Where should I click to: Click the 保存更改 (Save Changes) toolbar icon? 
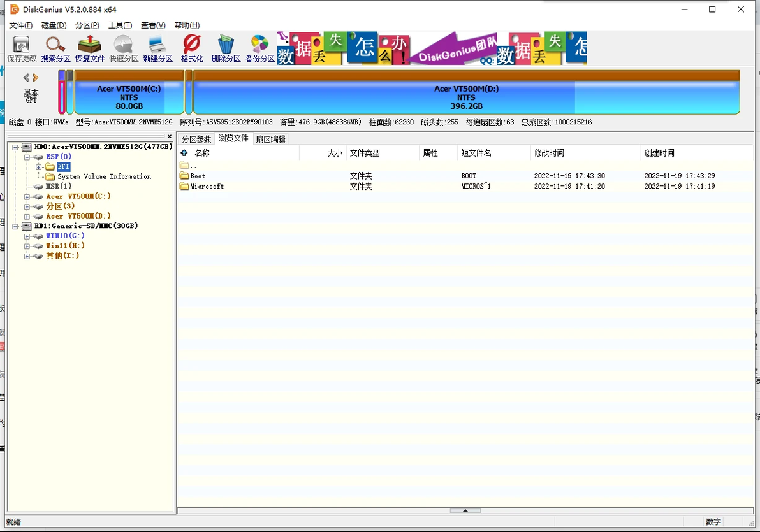pyautogui.click(x=20, y=48)
